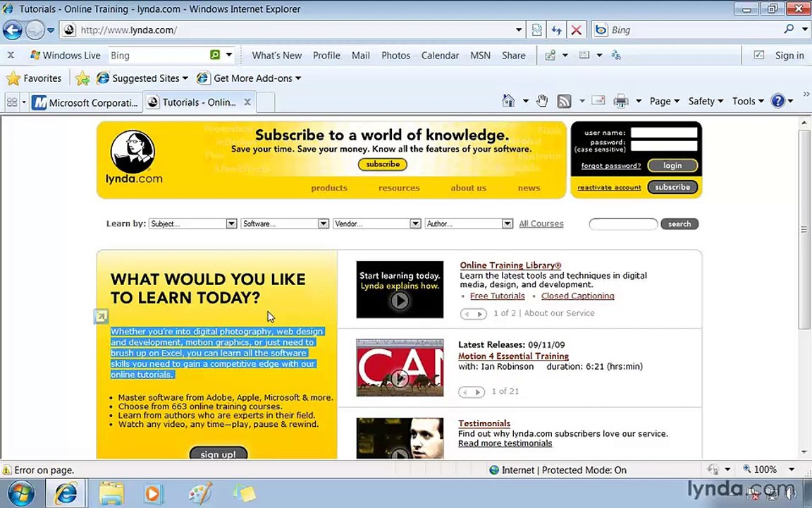Open the Page menu
Image resolution: width=812 pixels, height=508 pixels.
[x=665, y=101]
